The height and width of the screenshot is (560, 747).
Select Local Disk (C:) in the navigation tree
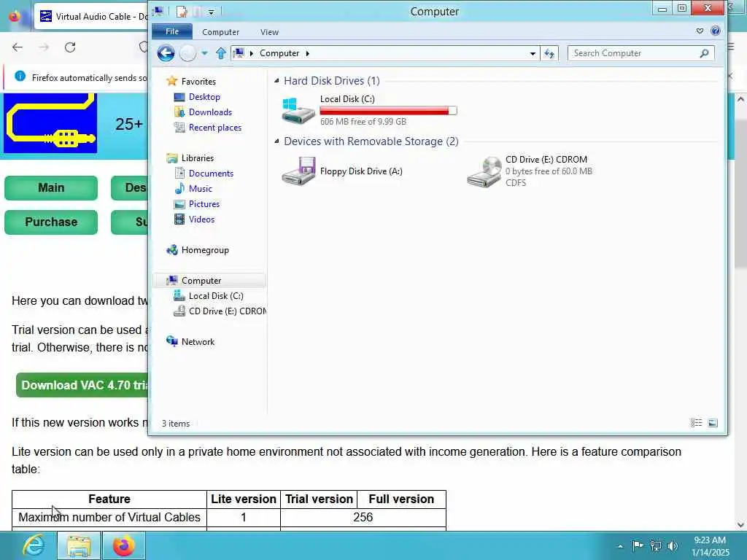[x=216, y=296]
